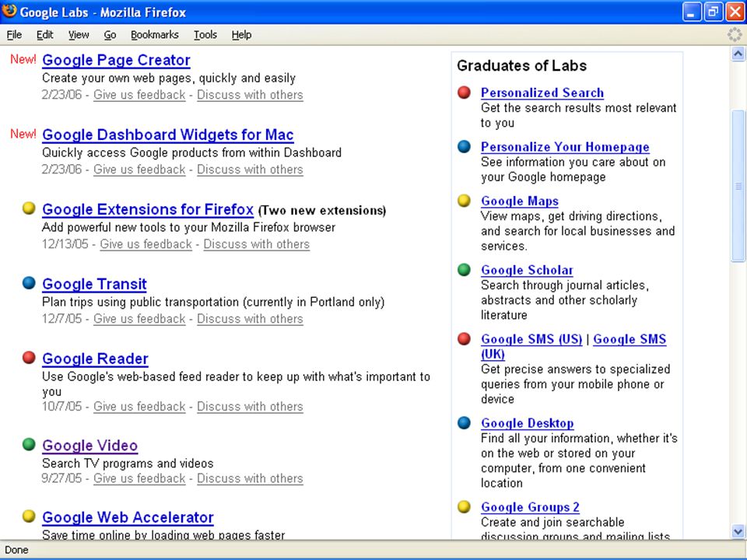Click New! badge beside Google Page Creator
This screenshot has width=747, height=560.
23,60
